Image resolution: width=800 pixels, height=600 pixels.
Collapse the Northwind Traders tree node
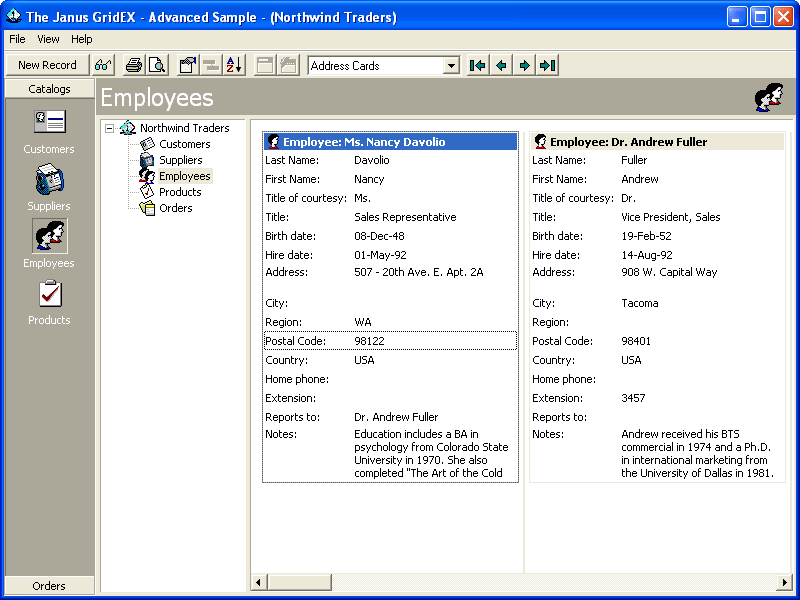point(109,128)
